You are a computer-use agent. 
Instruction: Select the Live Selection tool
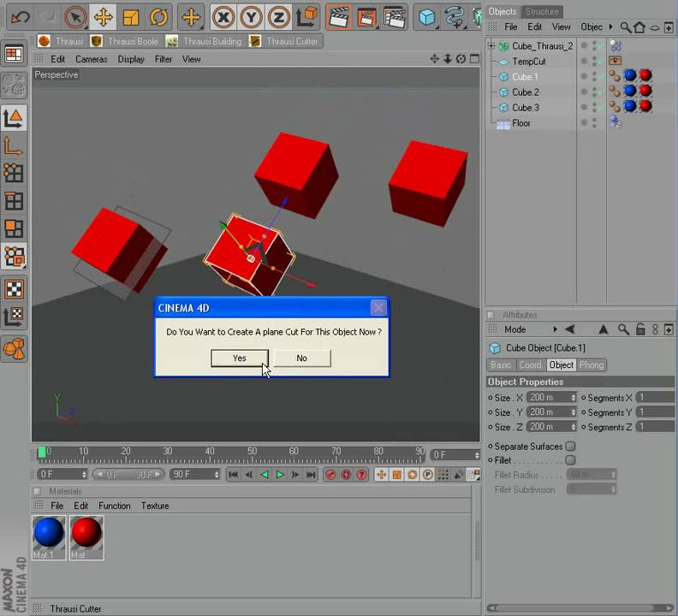click(75, 17)
